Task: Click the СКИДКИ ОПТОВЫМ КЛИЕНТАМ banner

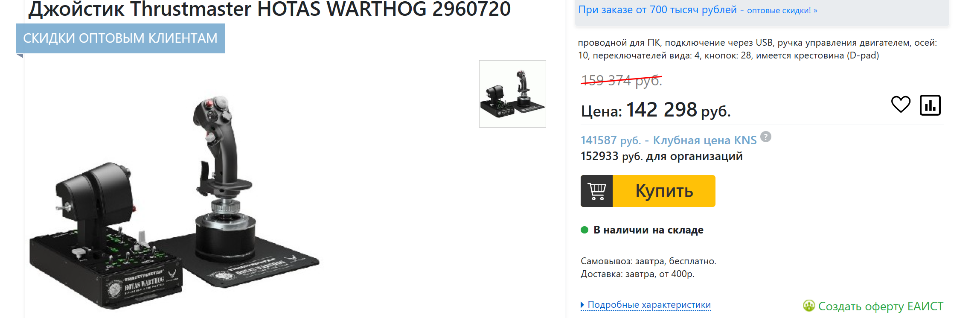Action: (x=120, y=38)
